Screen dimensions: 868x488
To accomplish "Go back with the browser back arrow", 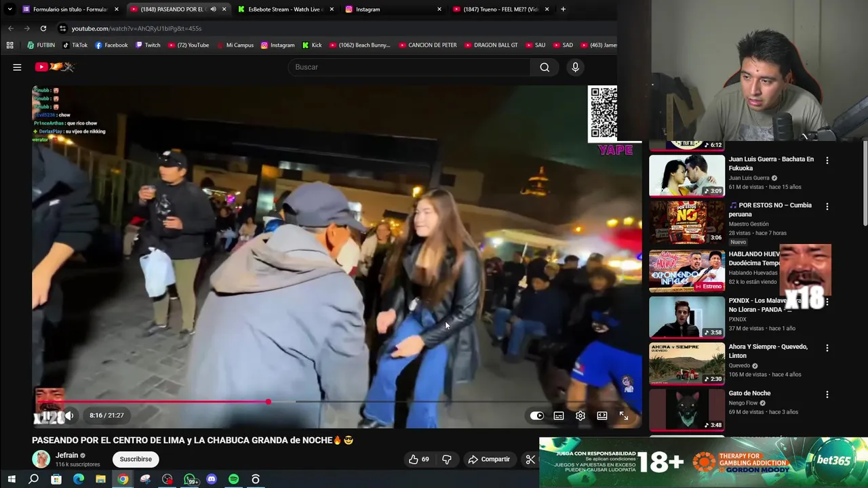I will click(11, 28).
